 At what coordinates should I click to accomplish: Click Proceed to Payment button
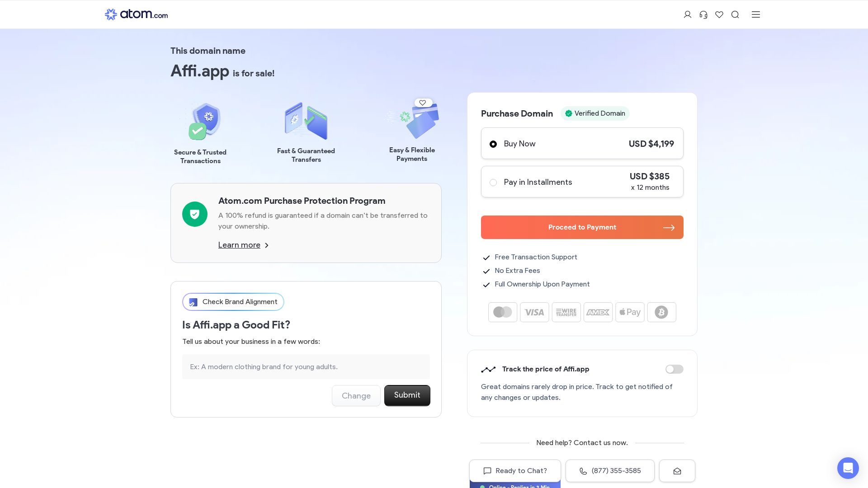582,227
